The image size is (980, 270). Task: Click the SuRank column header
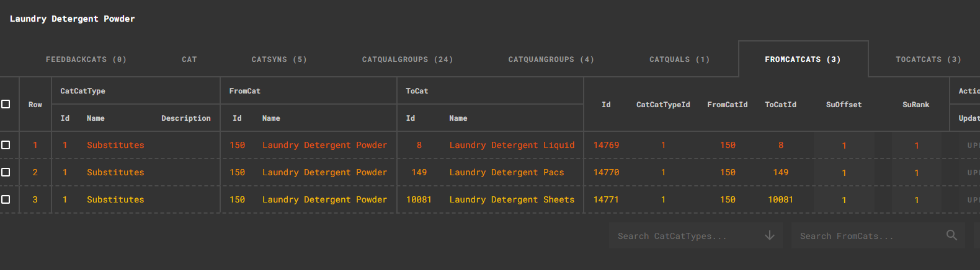[x=916, y=105]
